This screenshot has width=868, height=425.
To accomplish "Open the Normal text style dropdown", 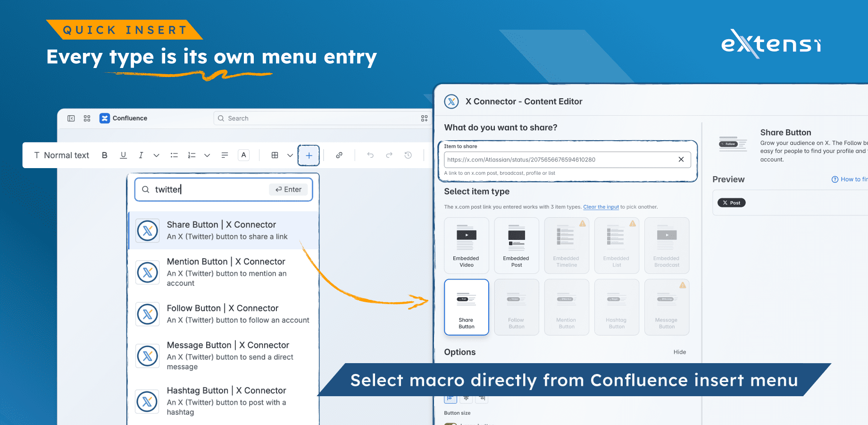I will coord(61,155).
